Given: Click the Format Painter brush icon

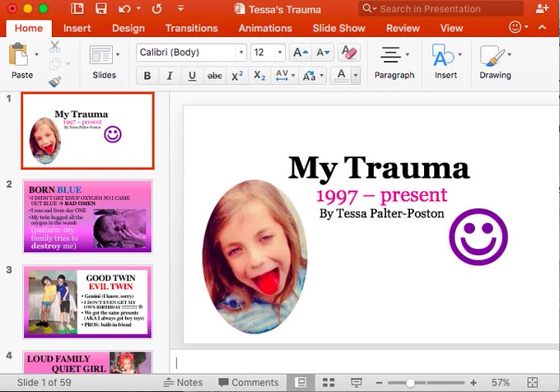Looking at the screenshot, I should 55,82.
